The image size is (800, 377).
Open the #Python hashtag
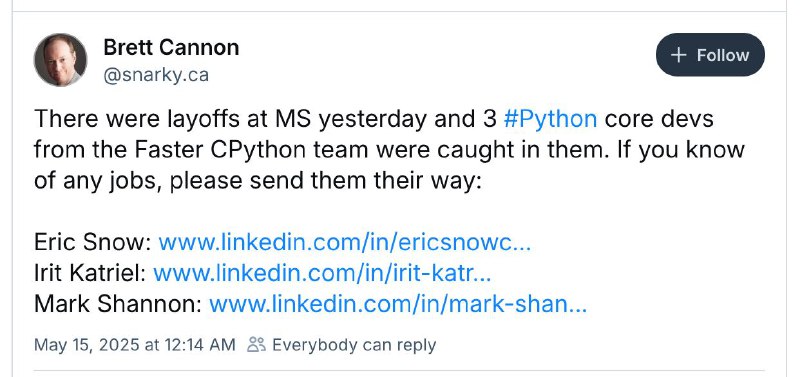[550, 119]
